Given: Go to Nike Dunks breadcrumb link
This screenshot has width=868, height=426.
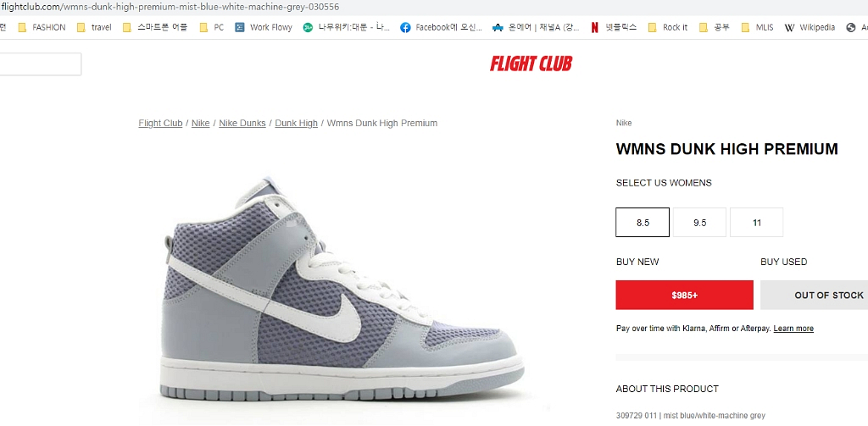Looking at the screenshot, I should tap(242, 123).
